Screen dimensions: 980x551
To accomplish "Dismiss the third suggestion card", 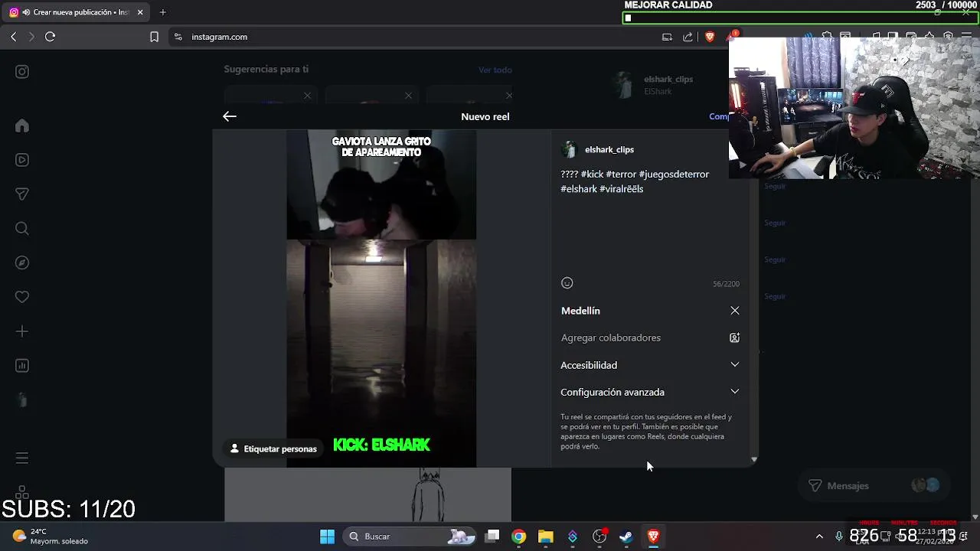I will 509,96.
